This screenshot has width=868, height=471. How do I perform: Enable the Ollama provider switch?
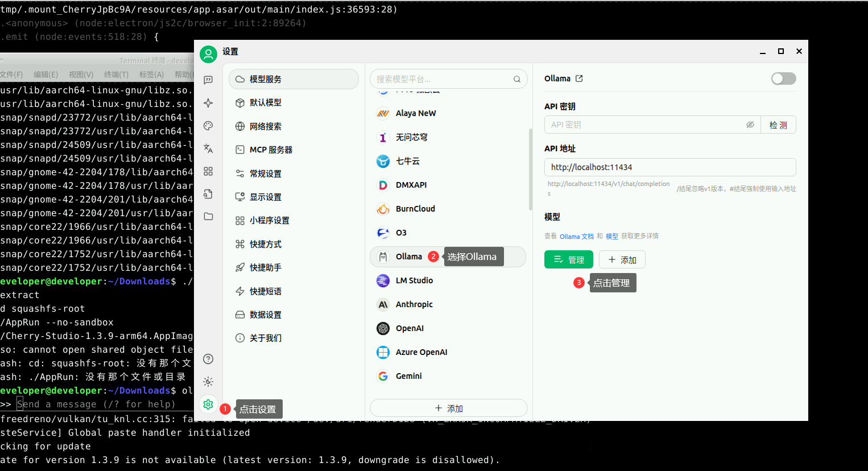[x=783, y=78]
